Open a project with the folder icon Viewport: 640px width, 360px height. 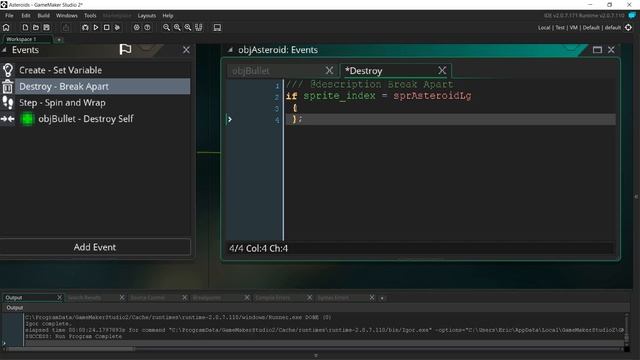[36, 28]
